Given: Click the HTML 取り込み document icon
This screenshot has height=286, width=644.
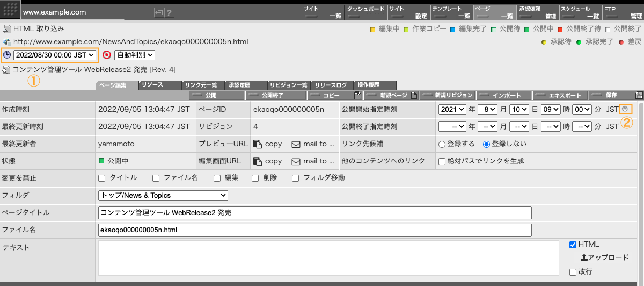Looking at the screenshot, I should click(6, 28).
